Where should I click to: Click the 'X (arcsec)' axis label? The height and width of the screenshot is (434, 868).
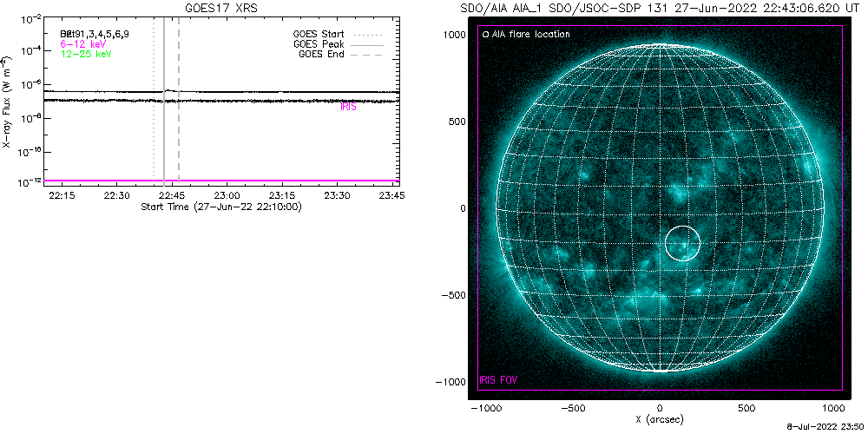(660, 420)
